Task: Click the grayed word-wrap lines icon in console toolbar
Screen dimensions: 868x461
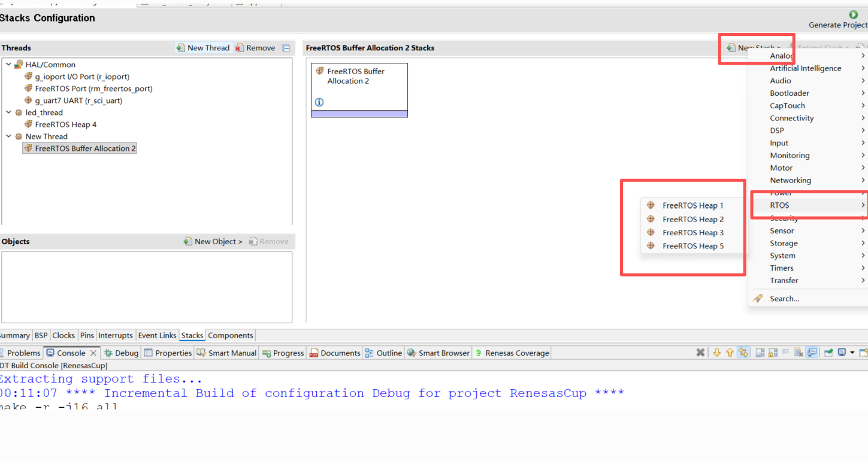Action: point(785,351)
